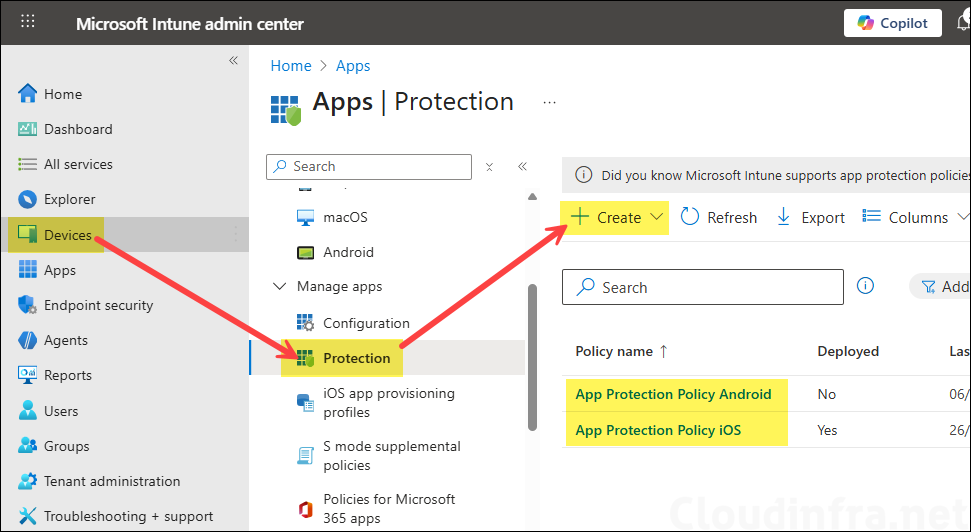Collapse the Manage apps section
The height and width of the screenshot is (532, 971).
click(x=280, y=286)
